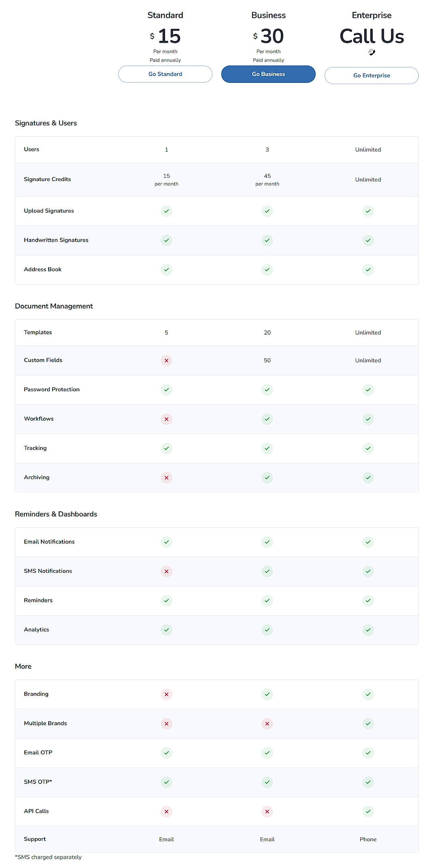Click the Business checkmark for Branding
Screen dimensions: 433x868
(267, 694)
